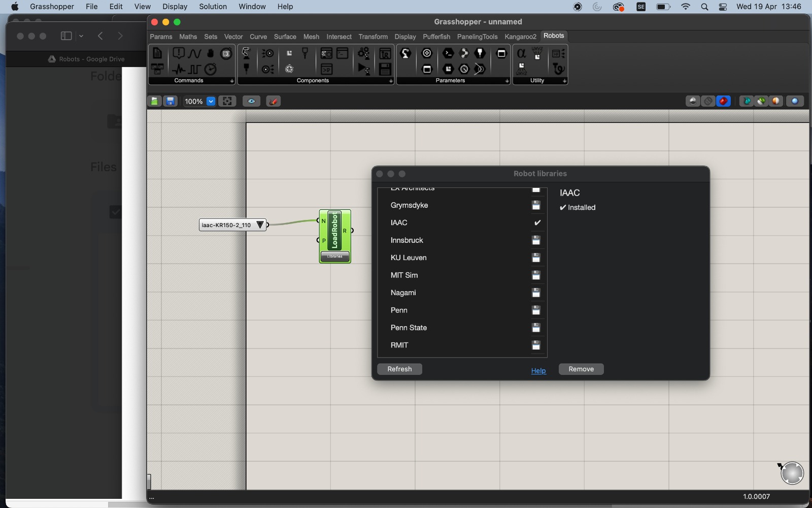
Task: Go back in Google Drive browser window
Action: click(x=100, y=36)
